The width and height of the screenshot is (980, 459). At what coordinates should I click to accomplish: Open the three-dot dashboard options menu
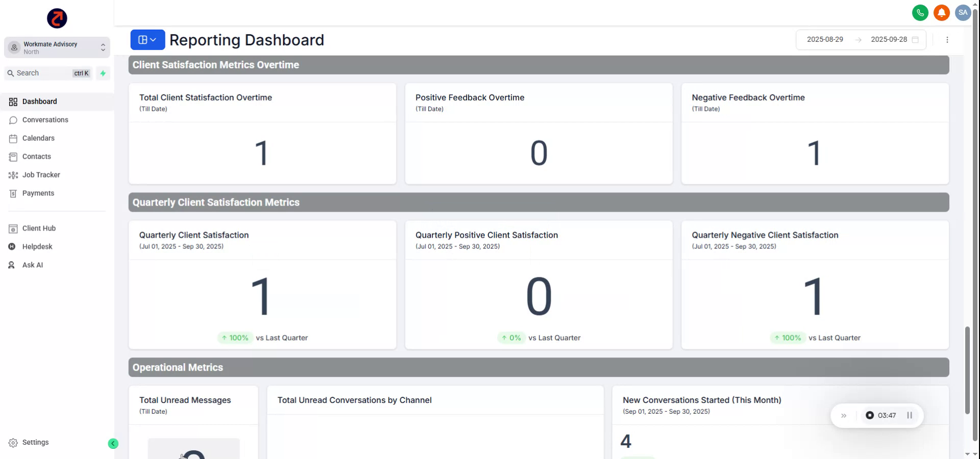pyautogui.click(x=947, y=40)
